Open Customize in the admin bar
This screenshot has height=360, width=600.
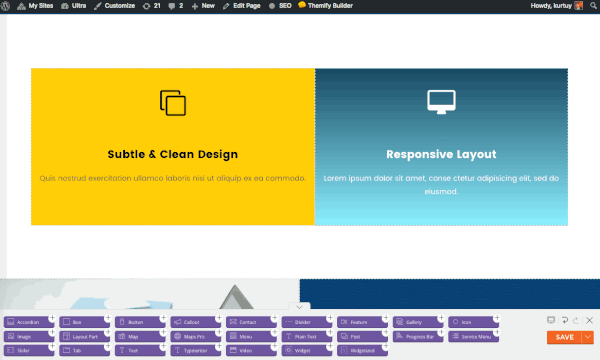point(114,6)
